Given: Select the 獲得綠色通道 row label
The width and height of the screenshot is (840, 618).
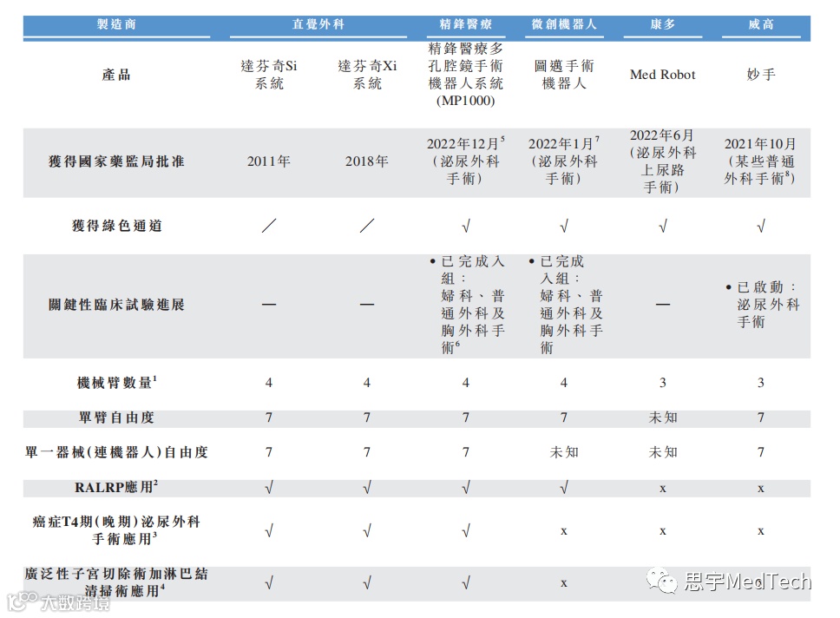Looking at the screenshot, I should tap(116, 226).
